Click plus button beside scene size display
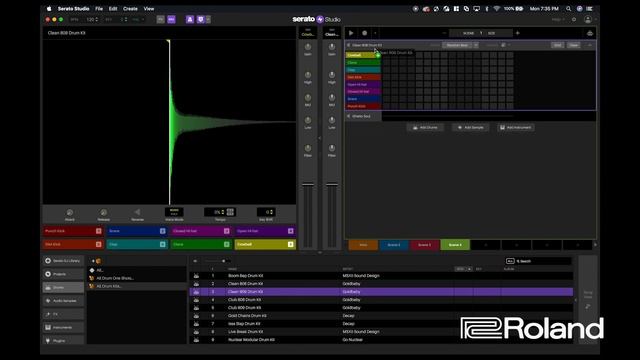 [x=518, y=33]
